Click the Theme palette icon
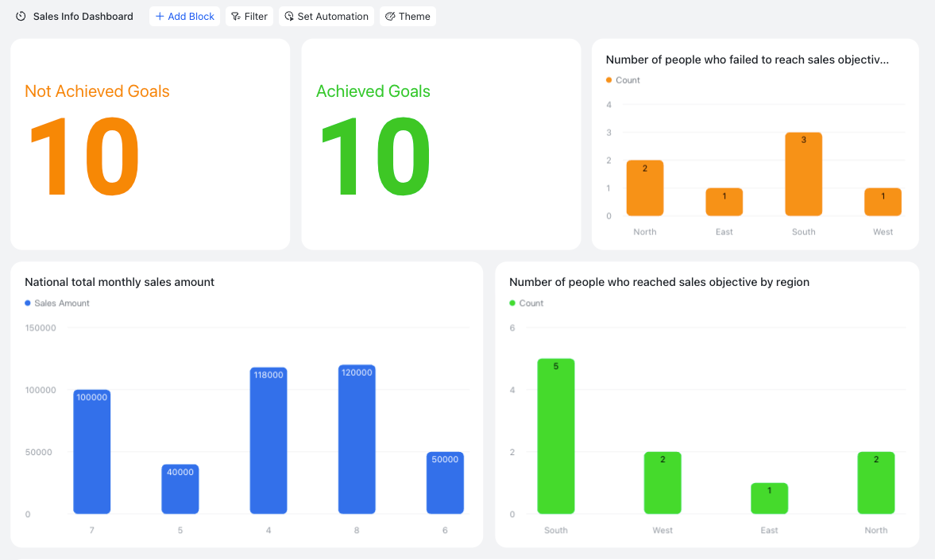The image size is (935, 560). pos(390,16)
